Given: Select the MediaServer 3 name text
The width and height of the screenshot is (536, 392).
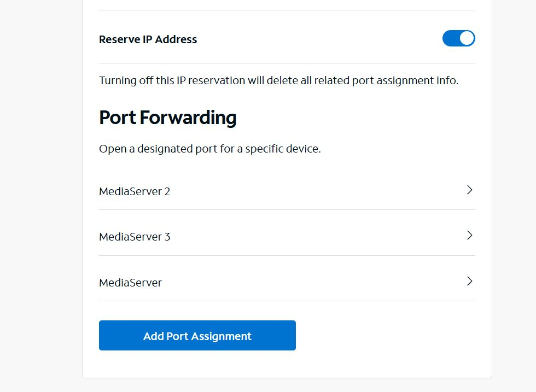Looking at the screenshot, I should tap(135, 237).
